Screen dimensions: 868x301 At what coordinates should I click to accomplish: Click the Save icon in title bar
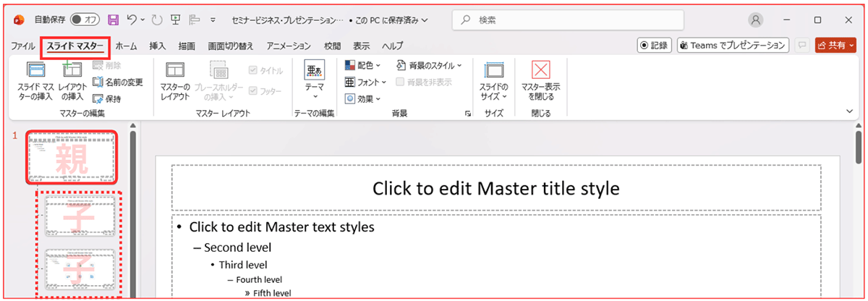(x=114, y=20)
